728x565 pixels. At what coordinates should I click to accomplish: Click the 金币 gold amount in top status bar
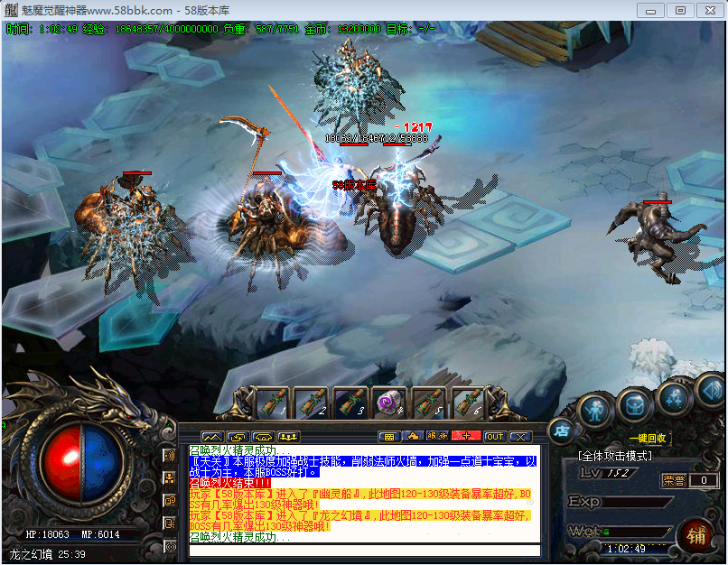pos(342,29)
